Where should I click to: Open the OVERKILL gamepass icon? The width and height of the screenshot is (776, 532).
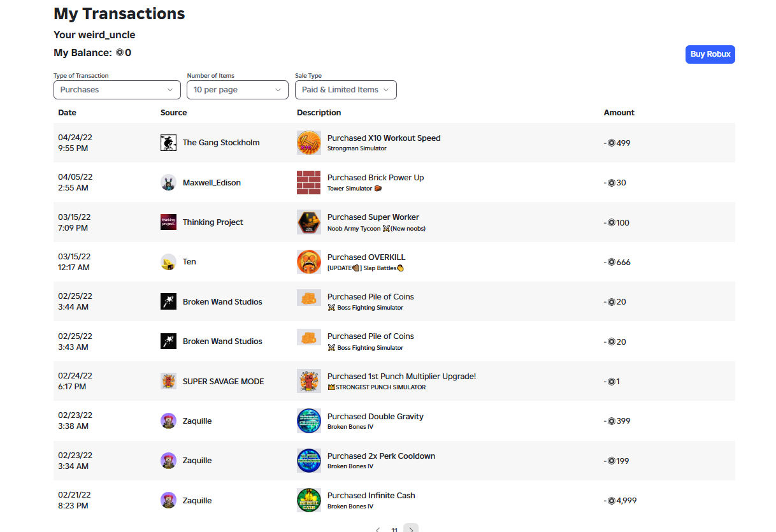[x=309, y=262]
